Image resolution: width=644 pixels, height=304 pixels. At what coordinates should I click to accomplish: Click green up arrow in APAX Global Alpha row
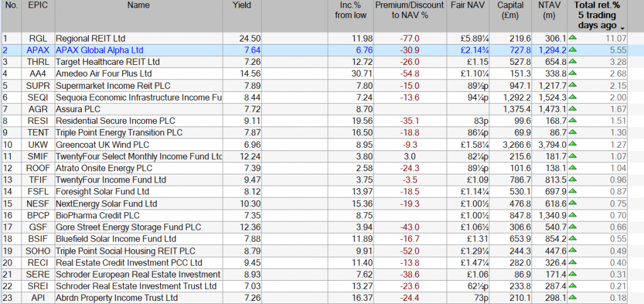pyautogui.click(x=572, y=50)
